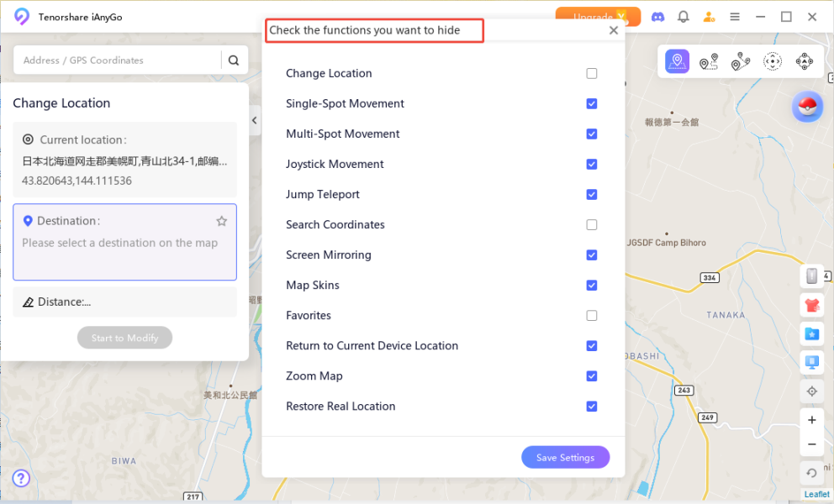
Task: Select the Multi-Spot Movement mode icon
Action: (741, 61)
